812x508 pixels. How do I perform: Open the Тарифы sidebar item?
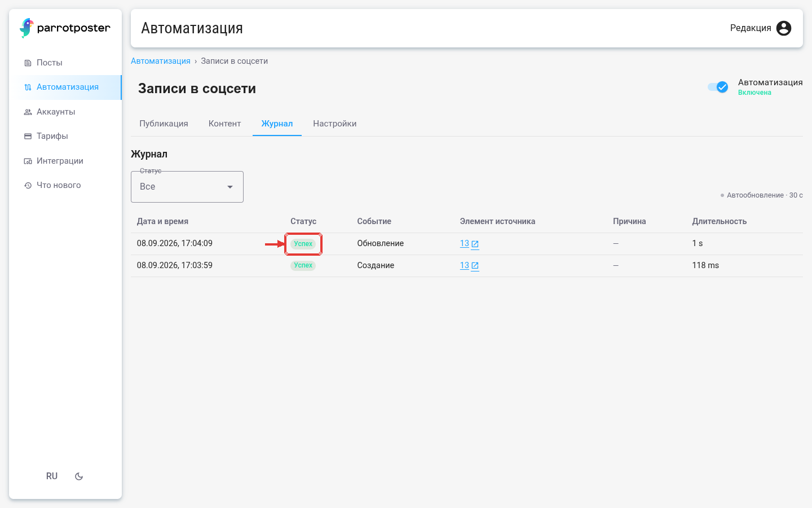pos(65,136)
